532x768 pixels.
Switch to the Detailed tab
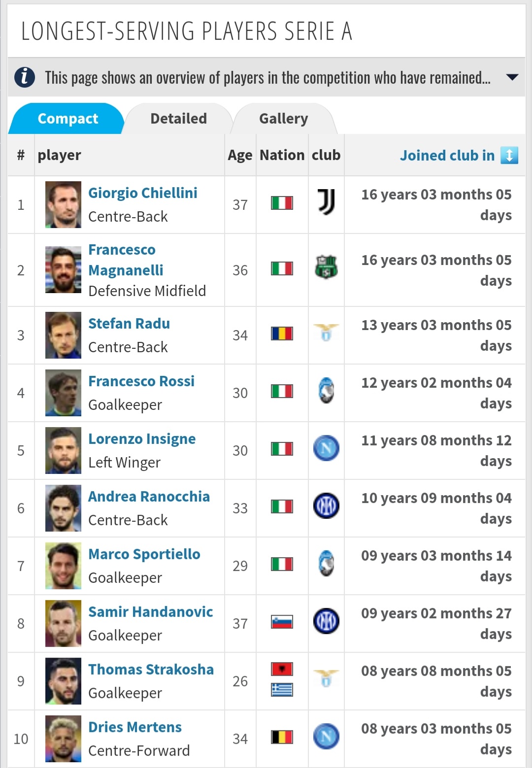tap(178, 119)
